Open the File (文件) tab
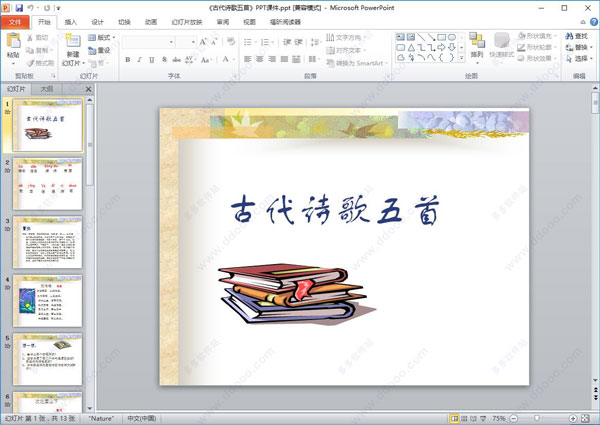 click(15, 22)
